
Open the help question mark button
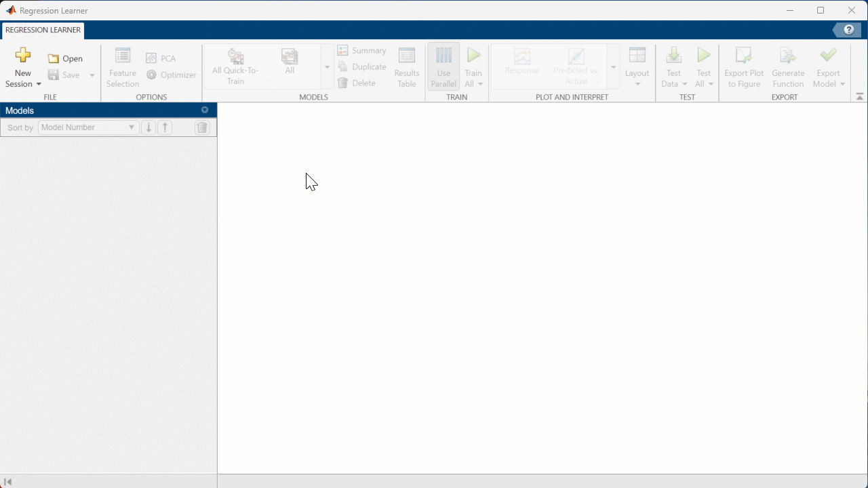coord(848,30)
